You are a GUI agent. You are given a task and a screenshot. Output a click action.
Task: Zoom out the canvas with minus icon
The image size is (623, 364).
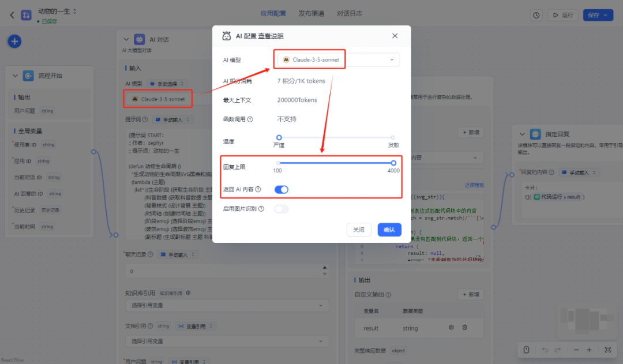576,350
